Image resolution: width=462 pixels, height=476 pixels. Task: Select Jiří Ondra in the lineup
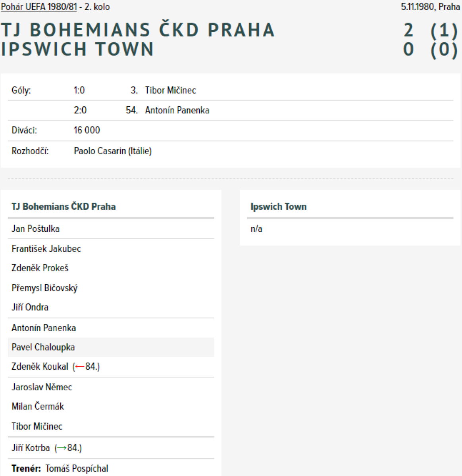[30, 307]
